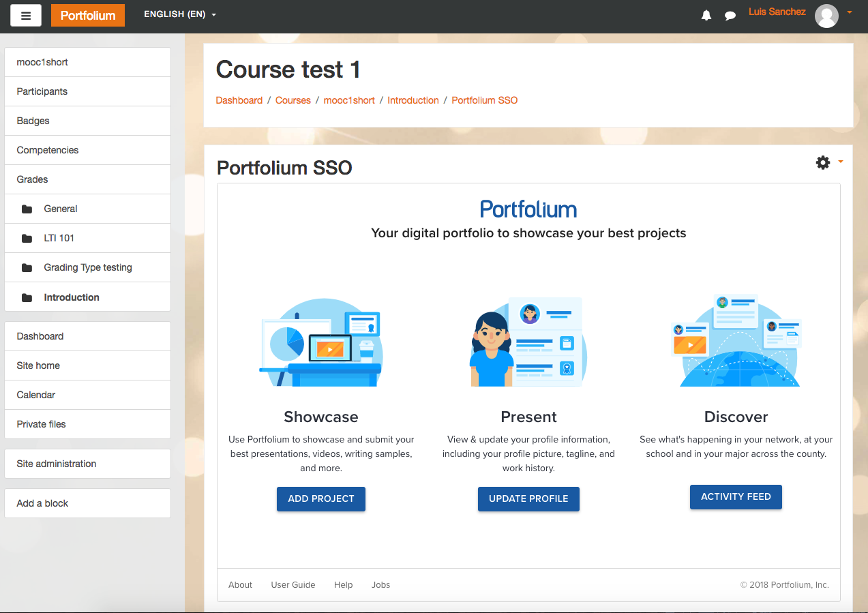Open Calendar in the sidebar
Screen dimensions: 868x613
coord(87,395)
